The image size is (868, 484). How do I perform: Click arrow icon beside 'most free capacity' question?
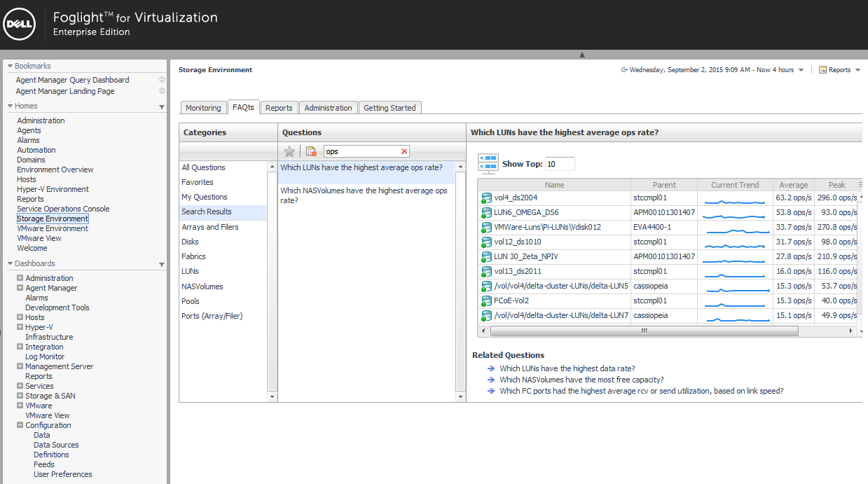(492, 380)
